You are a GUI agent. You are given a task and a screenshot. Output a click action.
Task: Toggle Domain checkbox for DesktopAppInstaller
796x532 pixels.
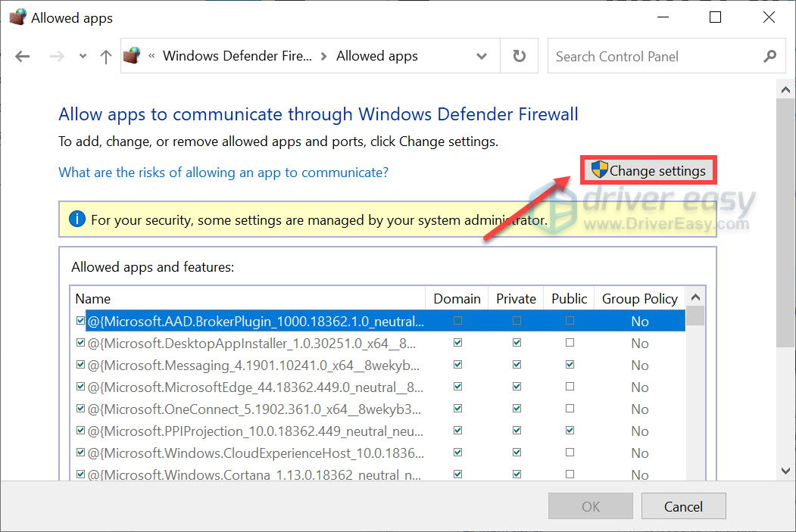tap(458, 343)
